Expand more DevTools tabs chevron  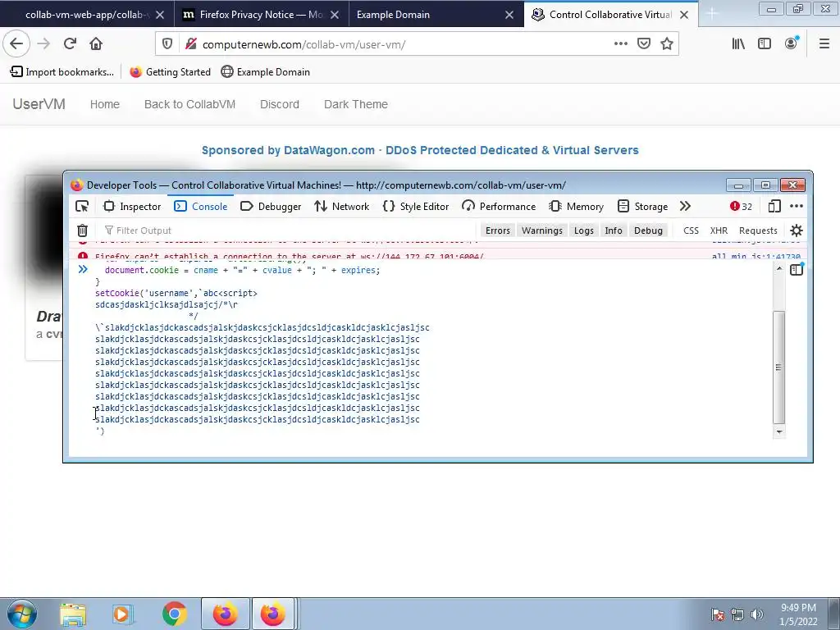point(685,206)
